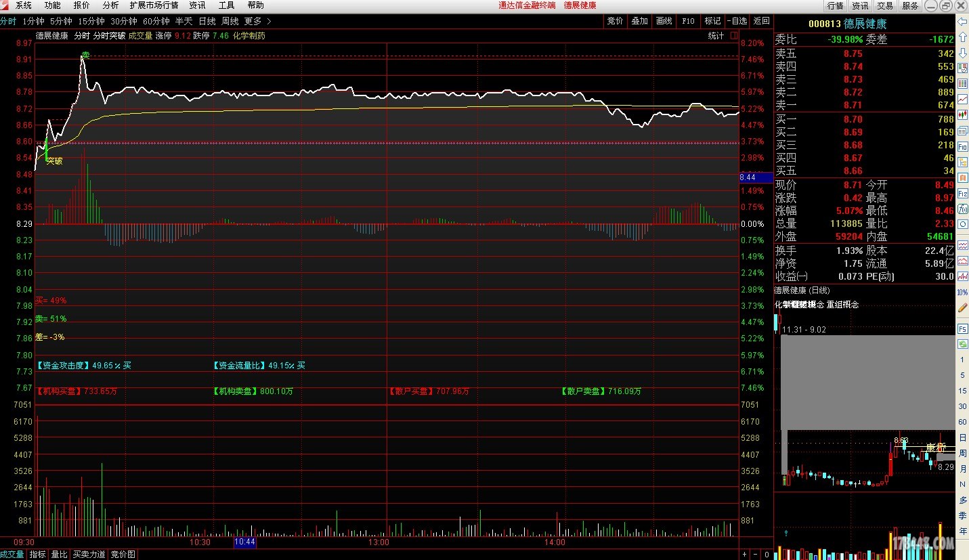969x560 pixels.
Task: Click the 画线 draw line button
Action: [x=664, y=21]
